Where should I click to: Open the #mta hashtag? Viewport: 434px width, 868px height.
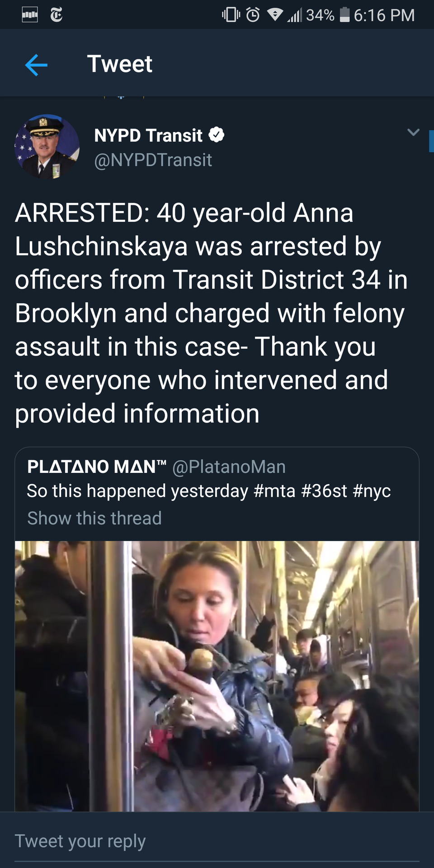[x=274, y=491]
